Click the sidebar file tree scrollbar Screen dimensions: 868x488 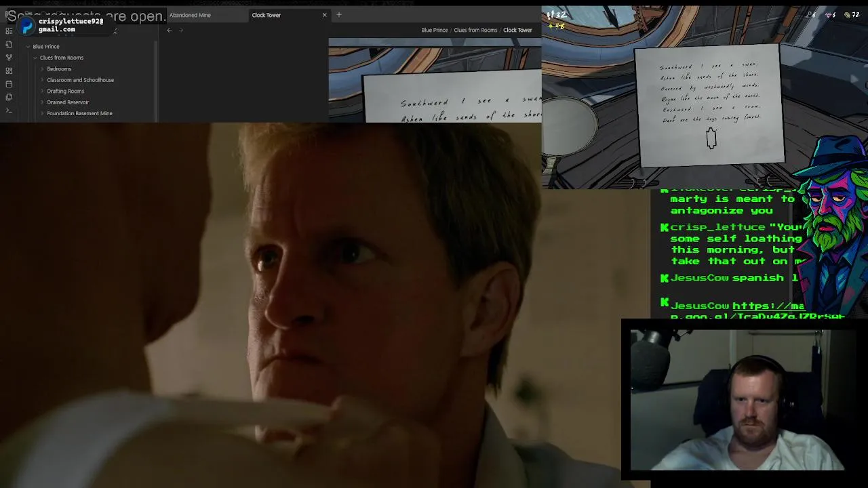coord(156,81)
